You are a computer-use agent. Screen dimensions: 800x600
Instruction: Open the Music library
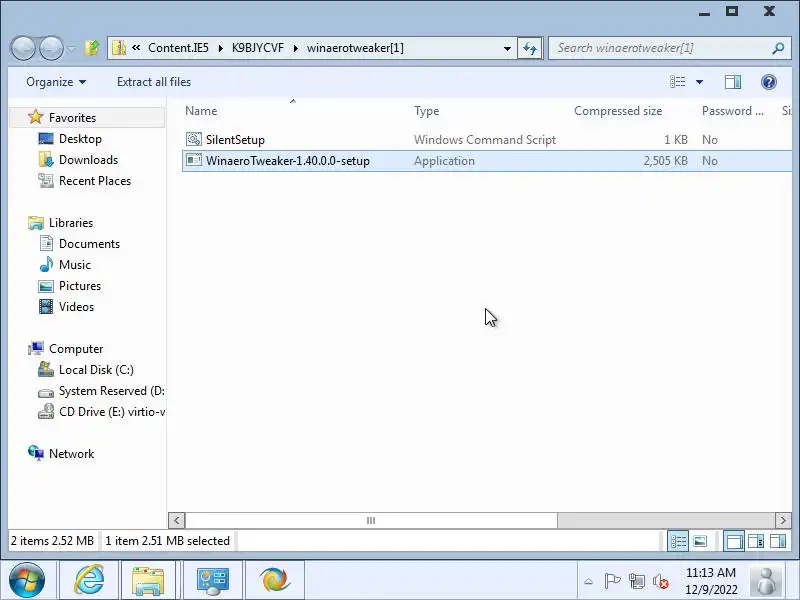pos(74,265)
